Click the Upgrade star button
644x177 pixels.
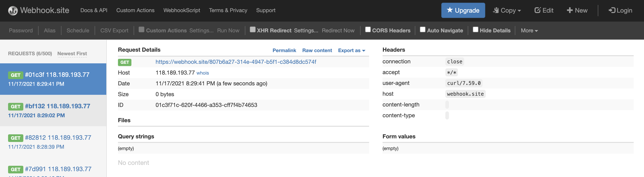click(463, 10)
